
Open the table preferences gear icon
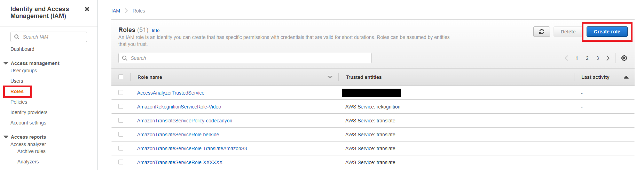624,58
